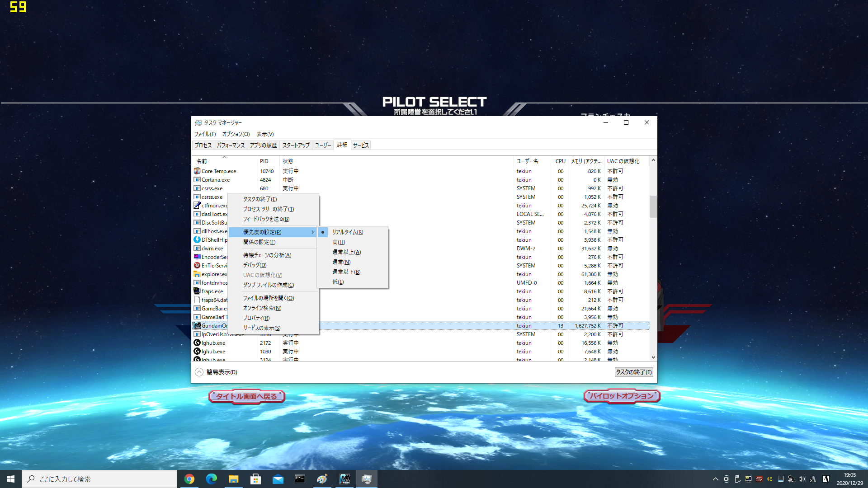Select リアルタイム(R) priority option

coord(347,232)
